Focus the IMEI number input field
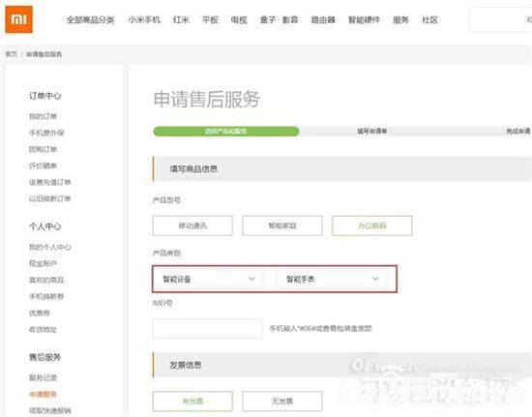The width and height of the screenshot is (532, 417). click(x=208, y=328)
